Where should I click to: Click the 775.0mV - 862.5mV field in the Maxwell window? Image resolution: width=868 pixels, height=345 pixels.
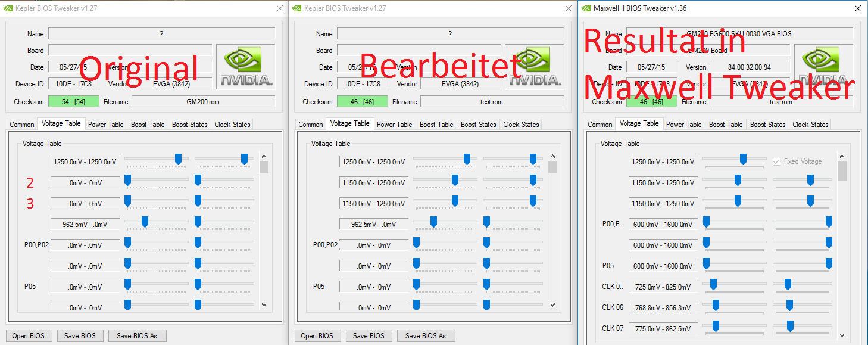point(663,328)
